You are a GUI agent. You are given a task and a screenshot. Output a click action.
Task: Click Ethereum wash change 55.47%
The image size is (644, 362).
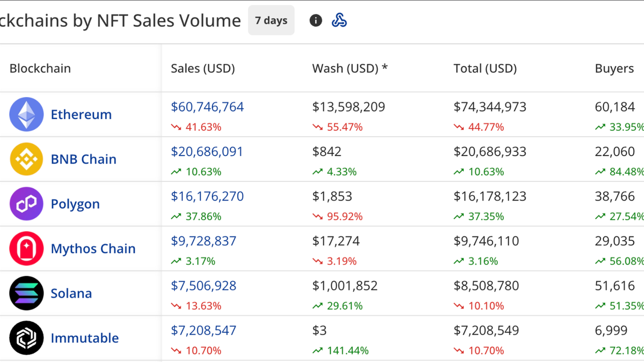pos(338,127)
